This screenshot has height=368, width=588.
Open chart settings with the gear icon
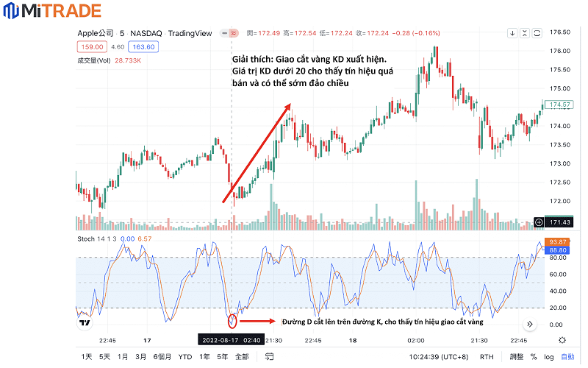click(x=562, y=340)
